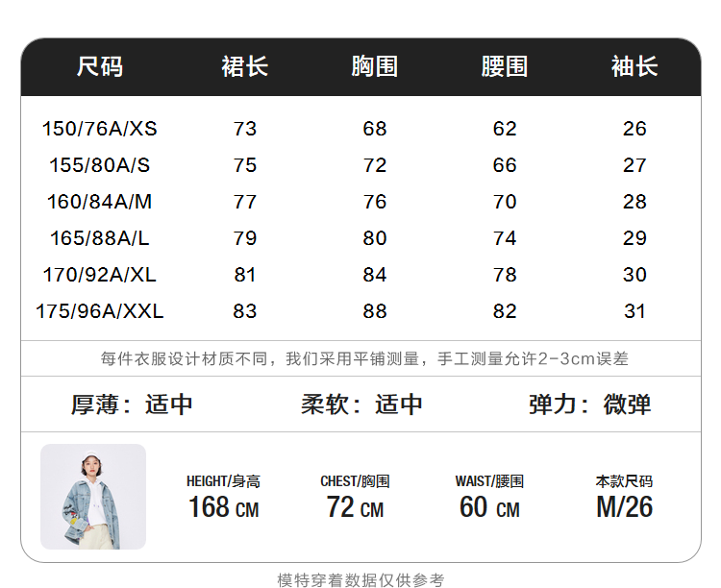Click the 2-3cm measurement error note
This screenshot has width=721, height=588.
click(x=364, y=358)
